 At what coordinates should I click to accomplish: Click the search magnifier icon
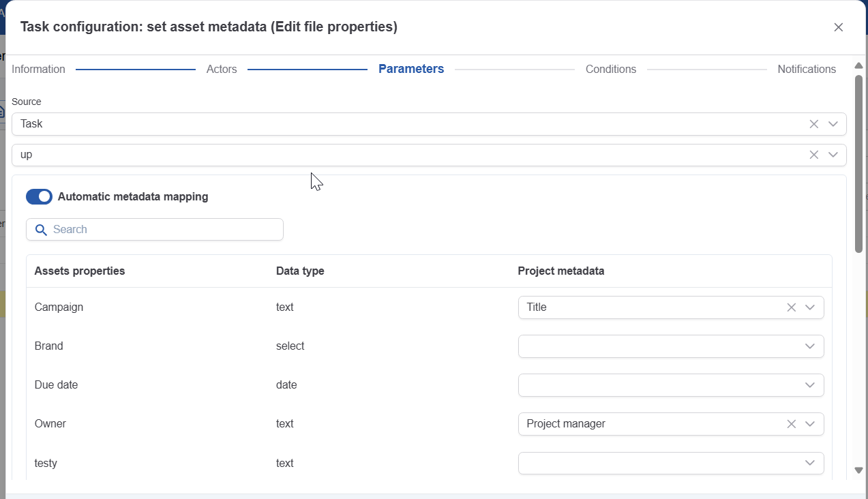point(41,230)
